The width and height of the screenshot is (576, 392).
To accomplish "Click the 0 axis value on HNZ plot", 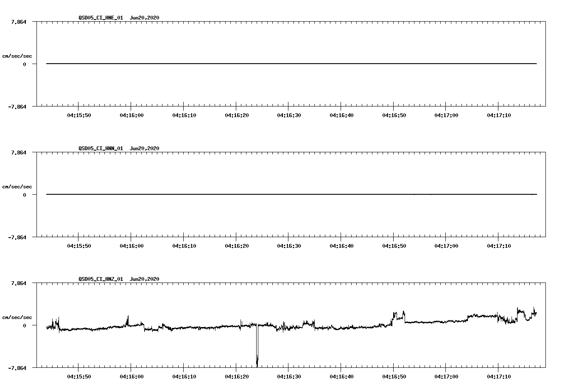I will click(x=25, y=325).
